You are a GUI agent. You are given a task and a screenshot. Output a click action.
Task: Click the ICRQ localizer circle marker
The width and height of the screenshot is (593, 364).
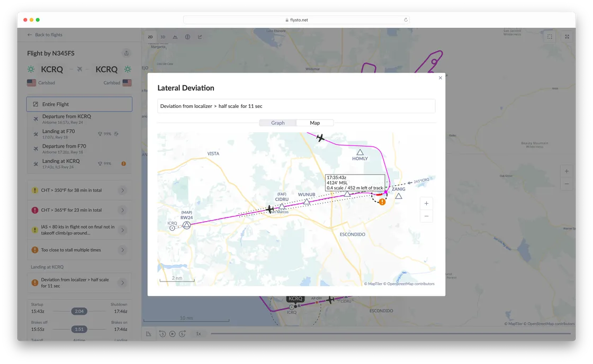click(x=172, y=228)
